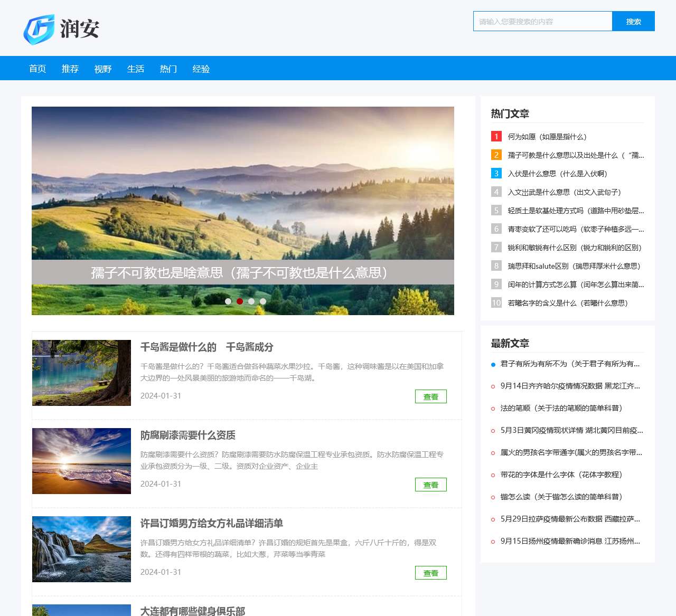The image size is (676, 616).
Task: Click rank badge 9 in 热门文章
Action: [x=496, y=284]
